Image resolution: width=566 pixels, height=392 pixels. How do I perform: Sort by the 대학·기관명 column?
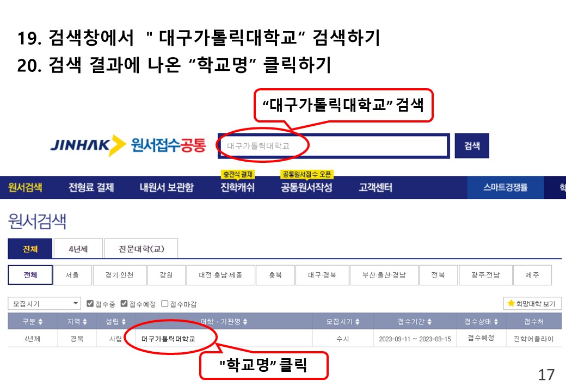(224, 321)
